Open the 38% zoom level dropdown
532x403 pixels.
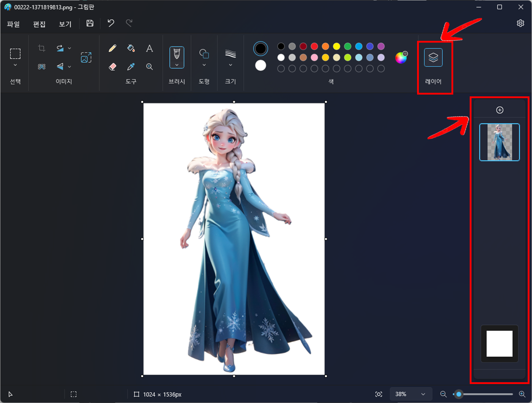[x=411, y=394]
